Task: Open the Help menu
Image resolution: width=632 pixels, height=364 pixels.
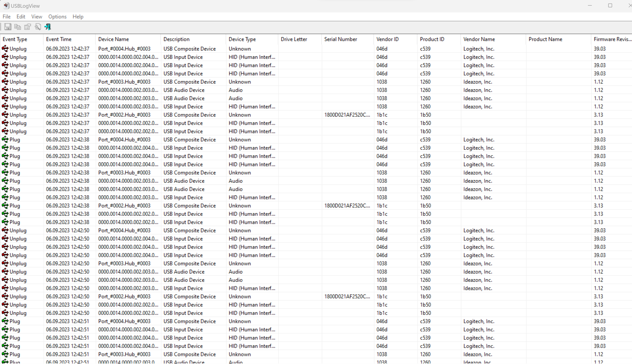Action: pyautogui.click(x=78, y=16)
